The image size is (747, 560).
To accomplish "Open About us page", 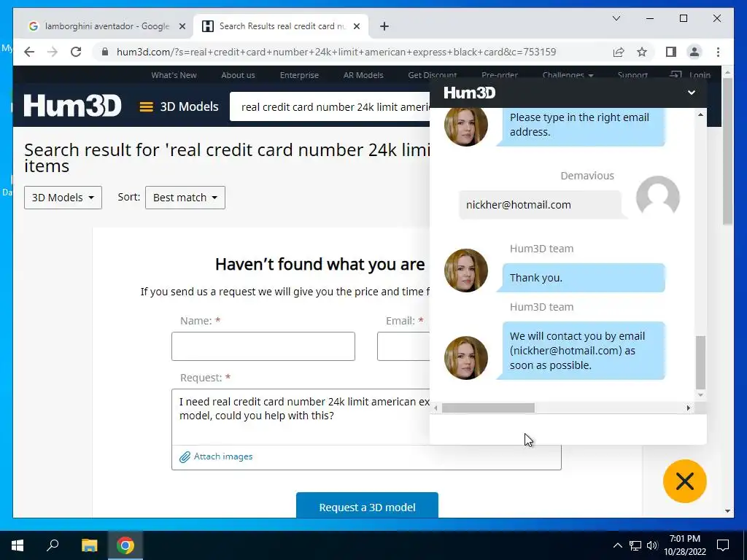I will tap(238, 75).
